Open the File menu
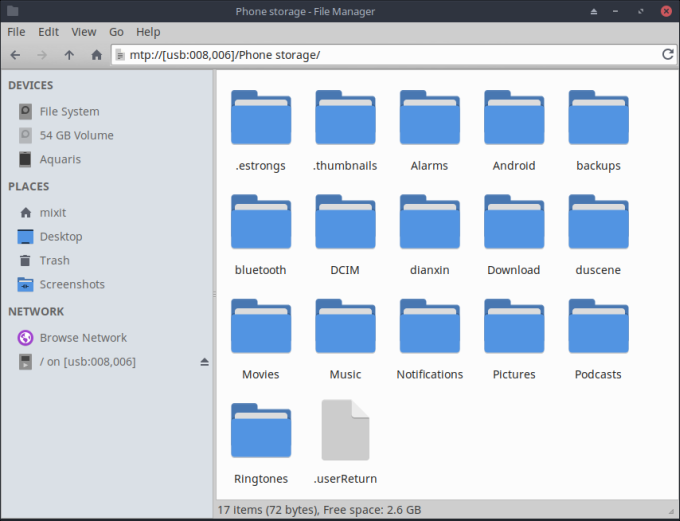680x521 pixels. coord(16,32)
